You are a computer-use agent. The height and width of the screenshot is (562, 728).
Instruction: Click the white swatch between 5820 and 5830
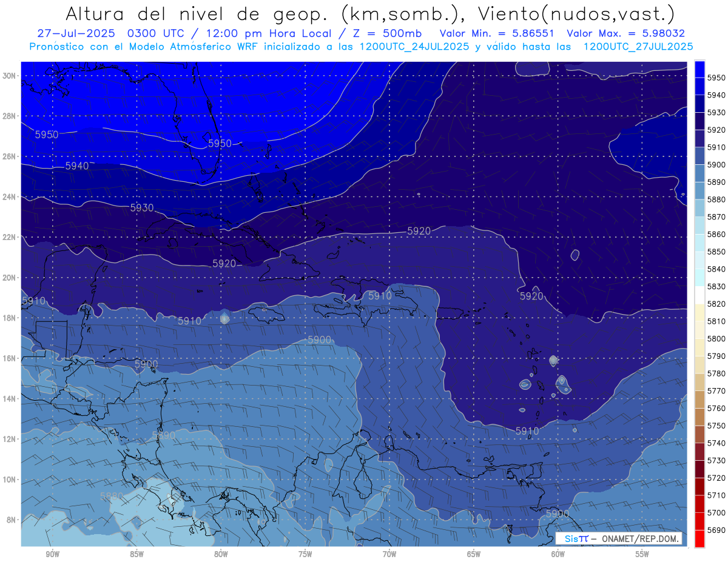(x=699, y=295)
